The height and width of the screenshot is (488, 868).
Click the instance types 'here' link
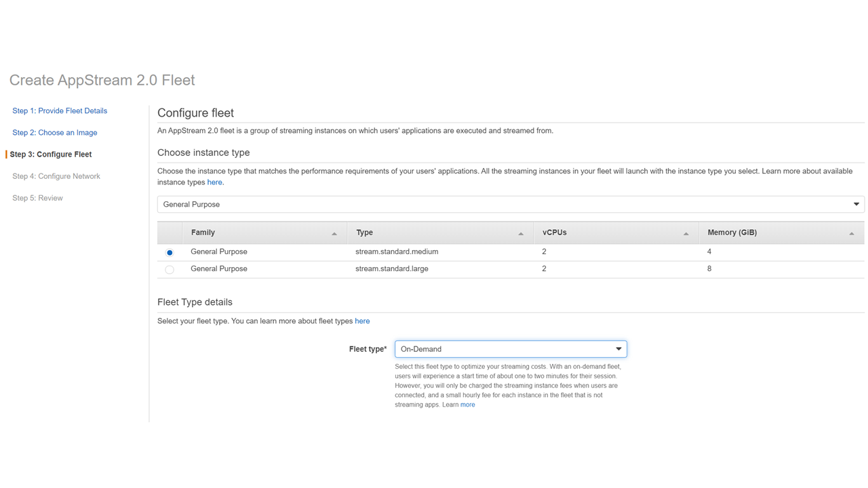tap(214, 182)
